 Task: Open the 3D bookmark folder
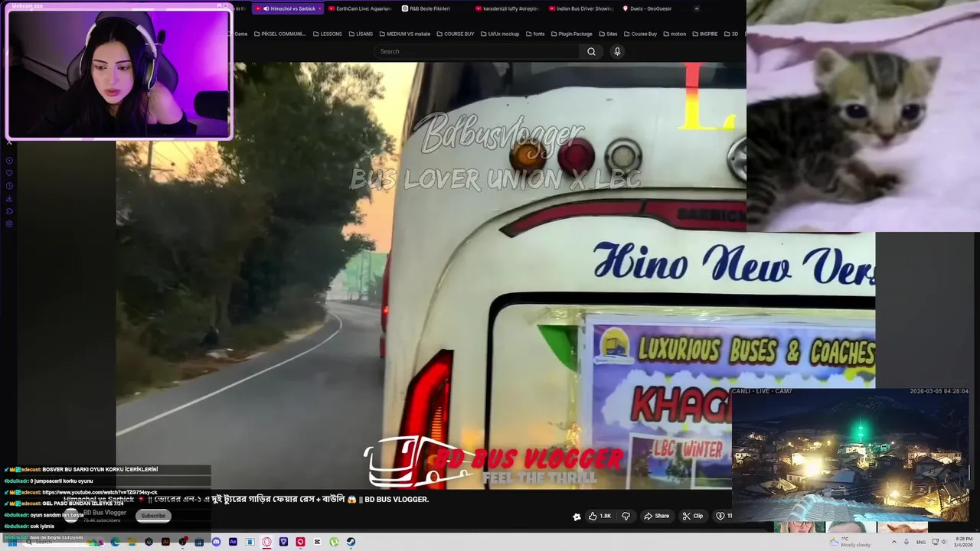pyautogui.click(x=731, y=34)
